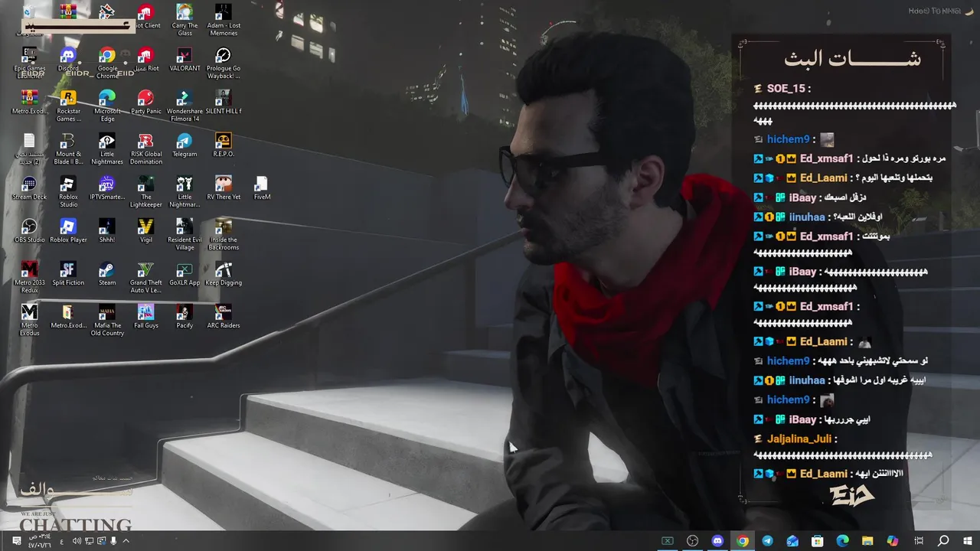Open the IPTVSmarte... desktop shortcut
980x551 pixels.
click(107, 188)
